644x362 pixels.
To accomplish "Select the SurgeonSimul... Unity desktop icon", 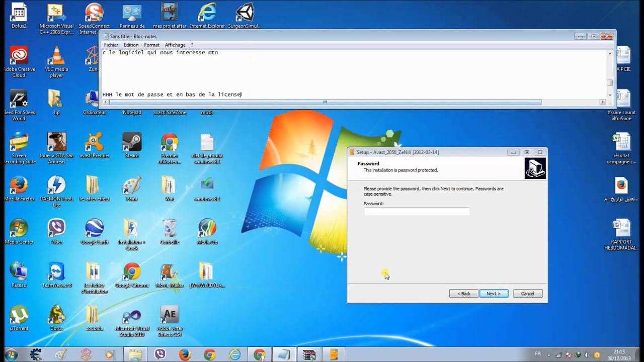I will coord(245,16).
